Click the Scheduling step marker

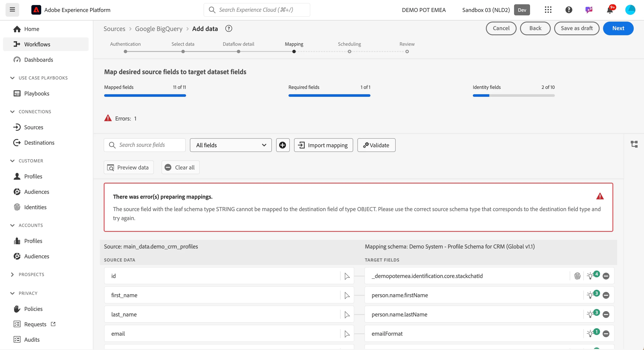point(350,51)
